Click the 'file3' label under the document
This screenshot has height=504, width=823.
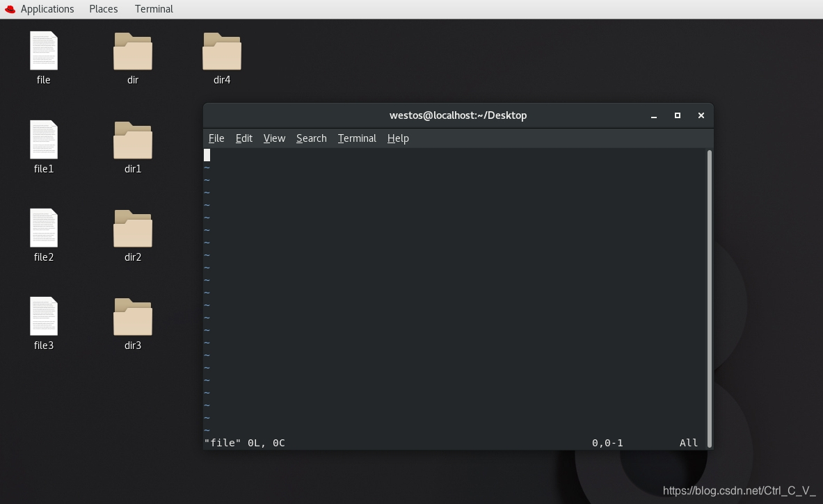44,345
